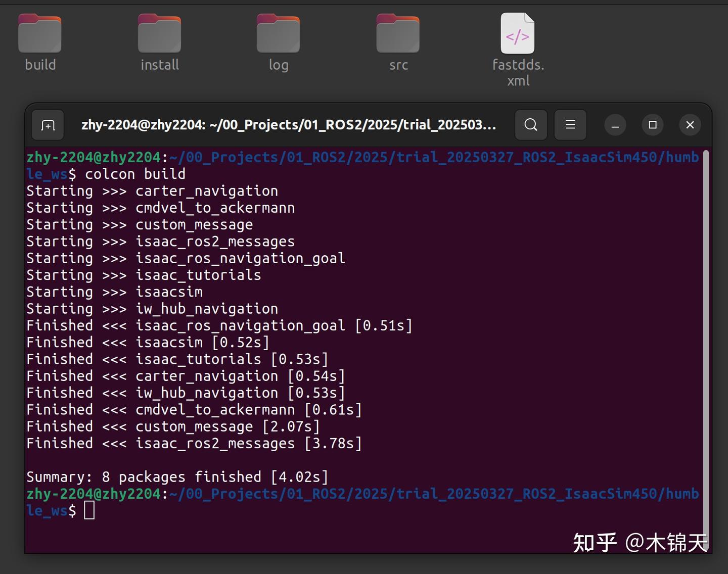Place cursor at the terminal prompt
Image resolution: width=728 pixels, height=574 pixels.
point(90,510)
